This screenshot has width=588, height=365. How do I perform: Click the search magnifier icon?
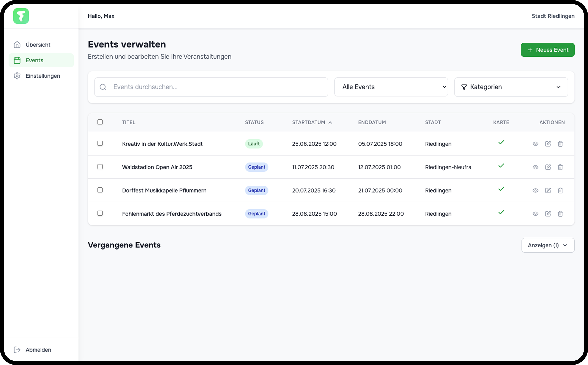103,87
